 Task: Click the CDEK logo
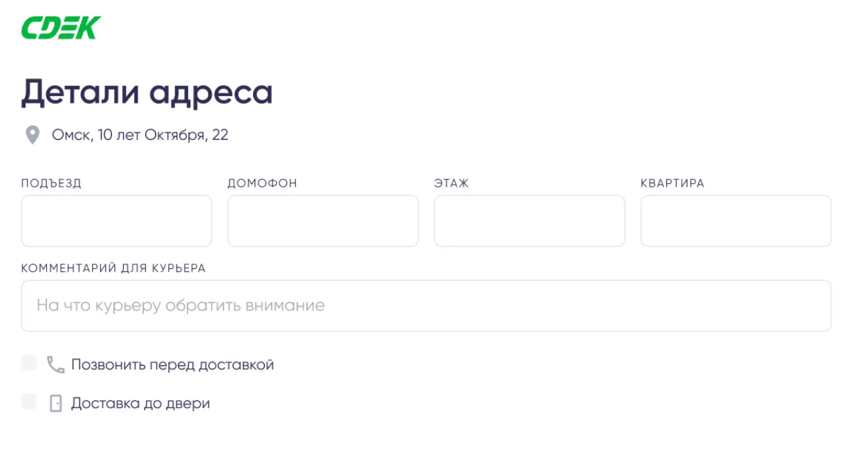coord(61,28)
